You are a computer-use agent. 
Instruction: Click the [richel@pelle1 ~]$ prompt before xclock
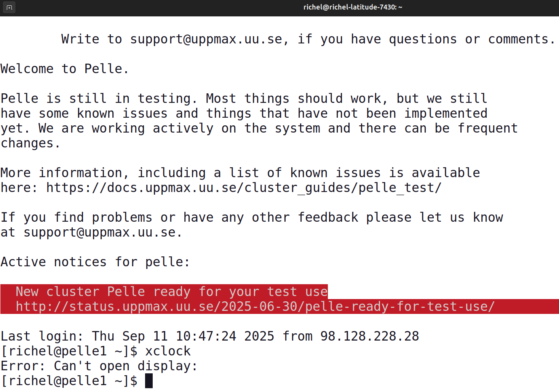click(x=69, y=351)
